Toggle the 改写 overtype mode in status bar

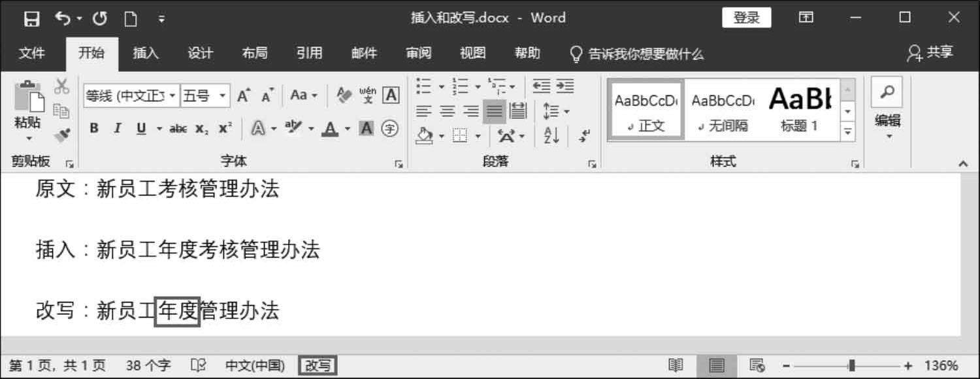pyautogui.click(x=318, y=365)
